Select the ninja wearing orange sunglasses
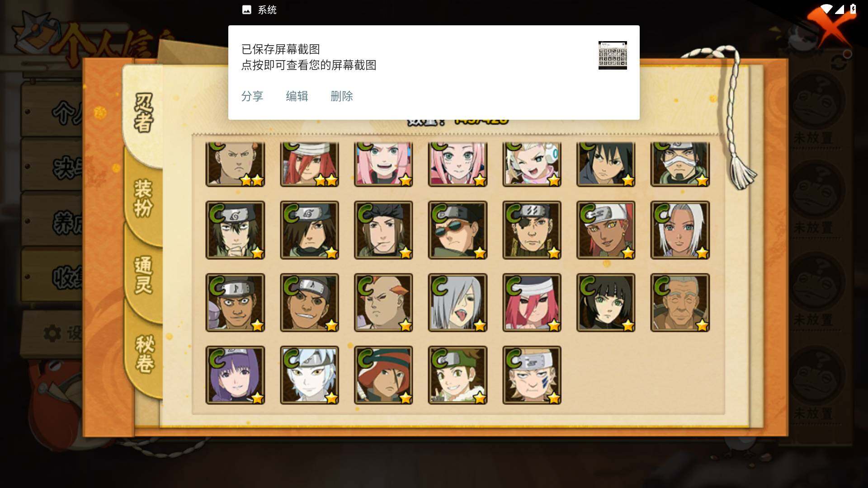This screenshot has width=868, height=488. click(x=458, y=230)
